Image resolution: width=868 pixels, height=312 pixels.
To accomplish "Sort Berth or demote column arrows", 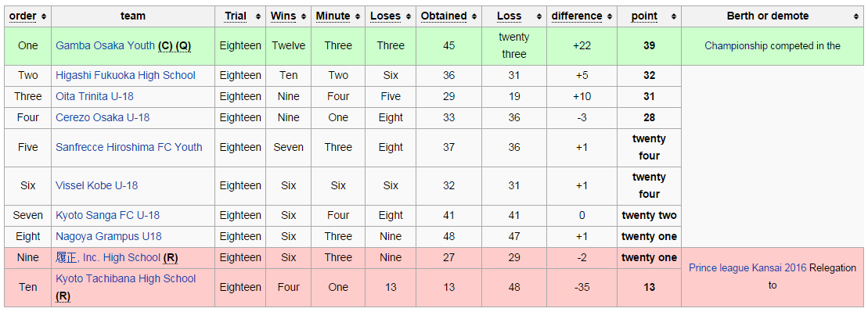I will (x=855, y=16).
